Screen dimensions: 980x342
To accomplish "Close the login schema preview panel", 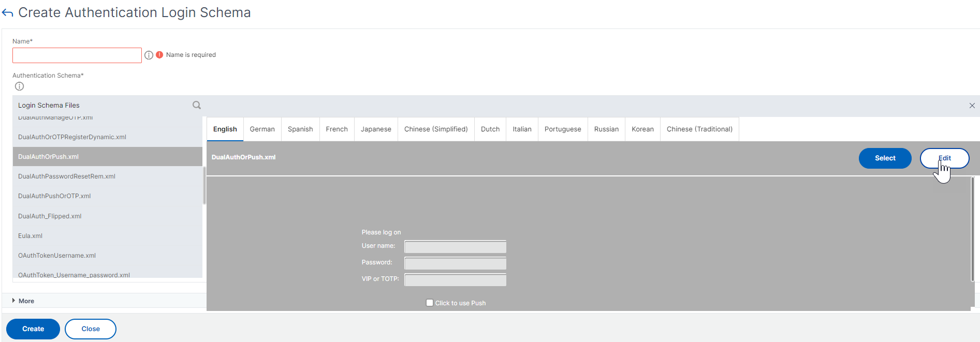I will click(x=972, y=106).
